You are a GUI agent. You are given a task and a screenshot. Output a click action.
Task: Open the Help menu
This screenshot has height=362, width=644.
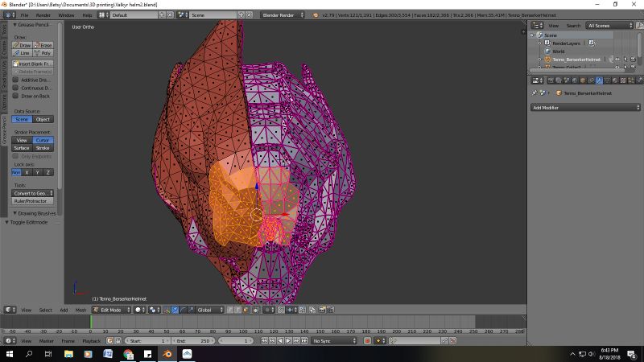(87, 15)
